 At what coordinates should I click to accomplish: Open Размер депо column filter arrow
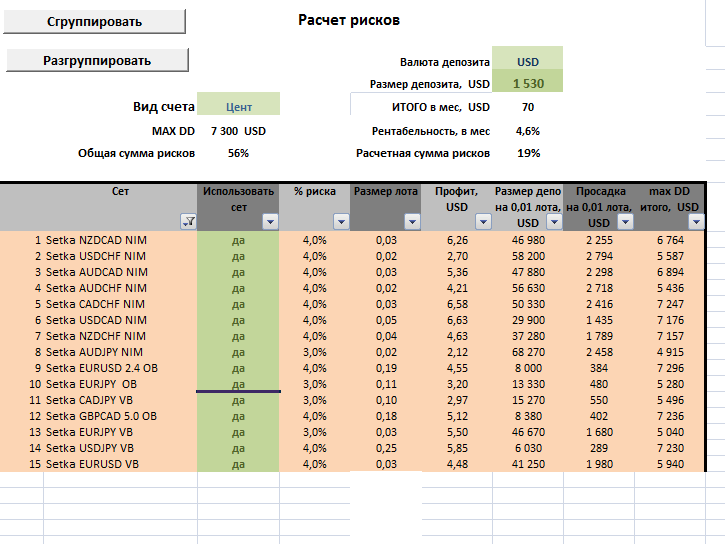tap(554, 222)
